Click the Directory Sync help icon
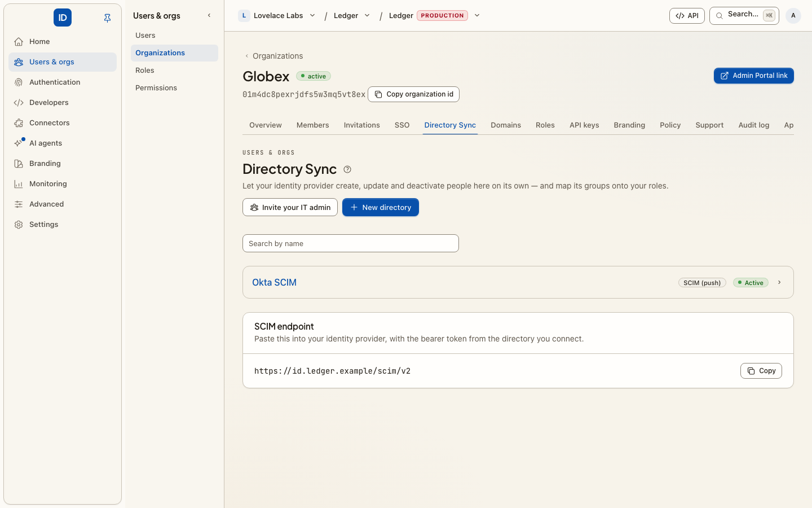 (x=347, y=169)
